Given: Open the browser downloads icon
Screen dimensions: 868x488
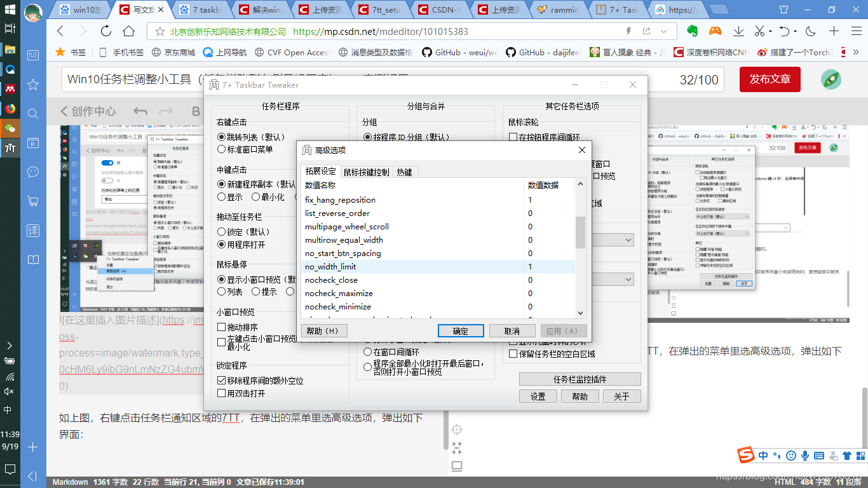Looking at the screenshot, I should (738, 31).
